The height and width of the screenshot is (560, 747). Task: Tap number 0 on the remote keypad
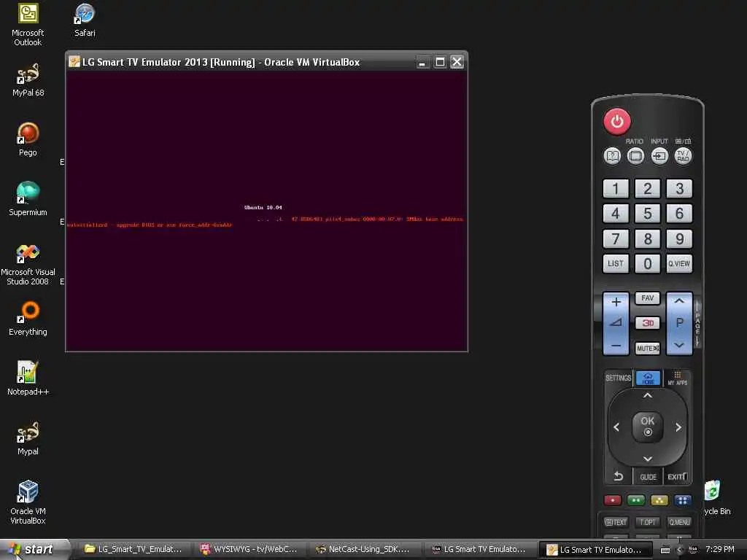tap(648, 263)
